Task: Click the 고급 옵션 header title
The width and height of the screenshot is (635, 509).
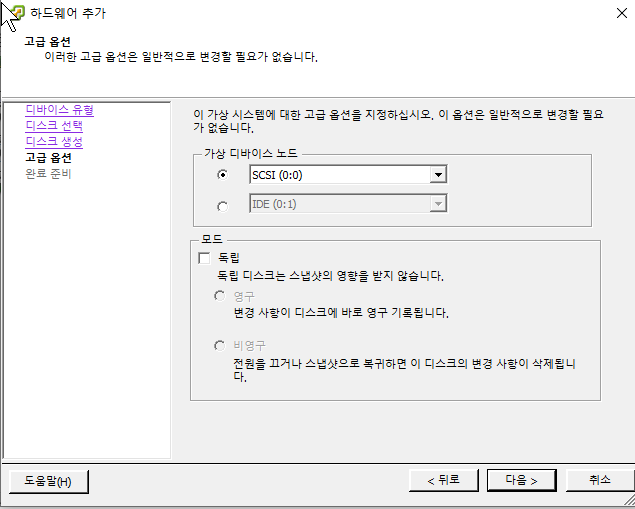Action: pyautogui.click(x=48, y=42)
